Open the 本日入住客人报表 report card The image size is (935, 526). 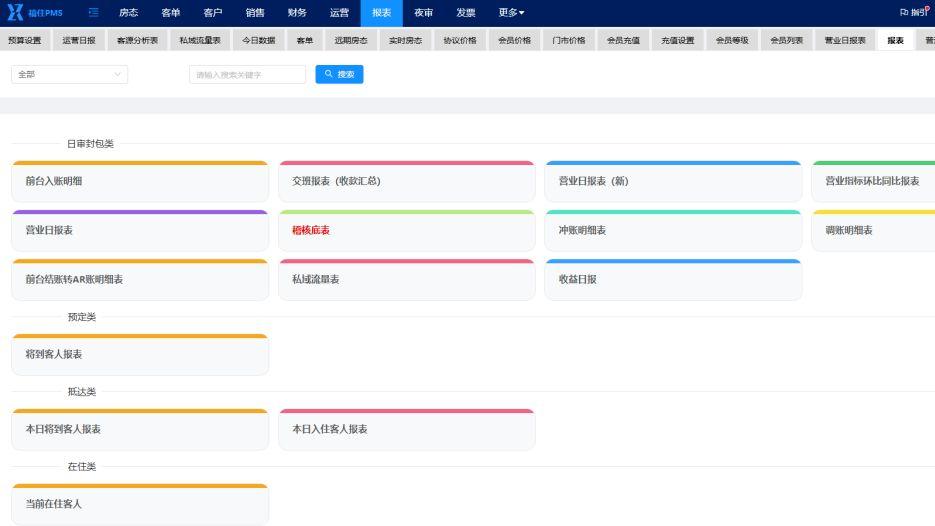click(407, 429)
